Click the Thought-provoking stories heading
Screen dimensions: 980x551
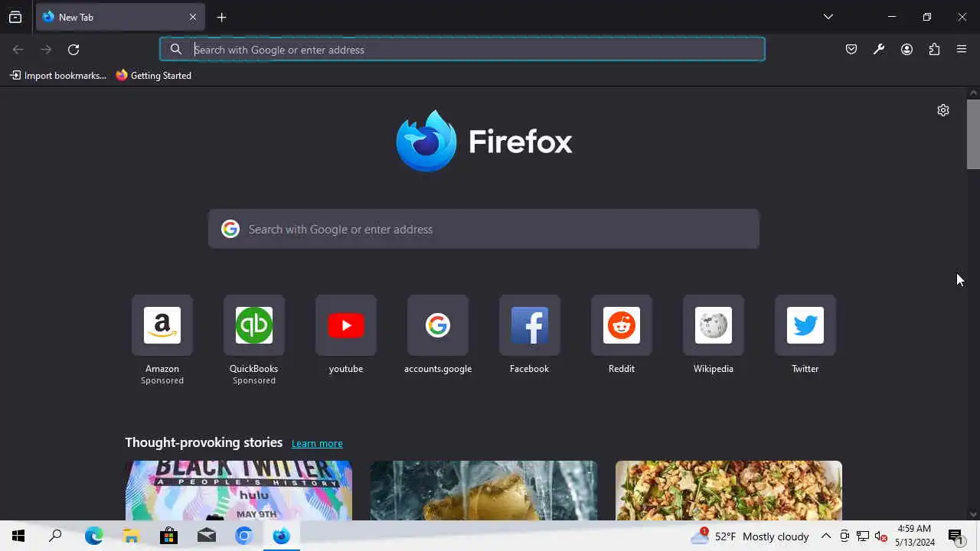pos(204,442)
